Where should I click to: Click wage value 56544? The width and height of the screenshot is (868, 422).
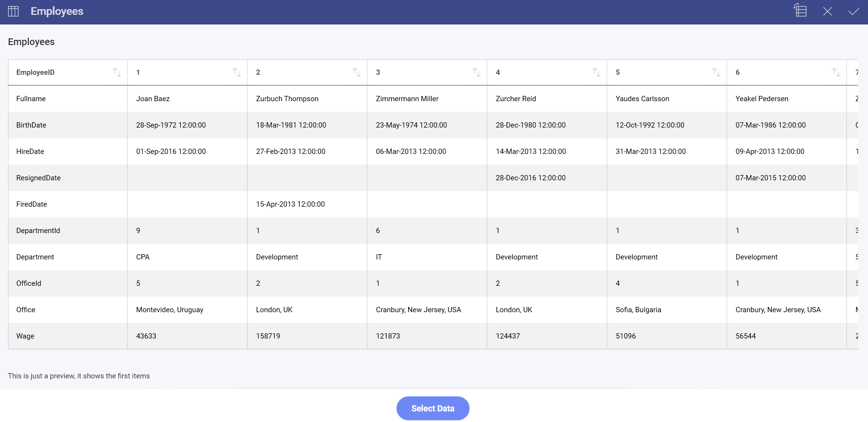(x=746, y=336)
